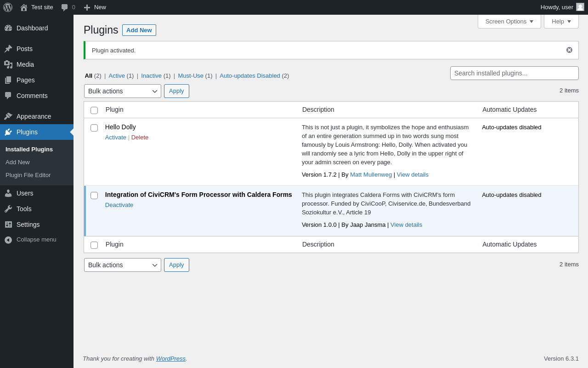Click the Tools wrench icon
The width and height of the screenshot is (588, 368).
[x=8, y=209]
